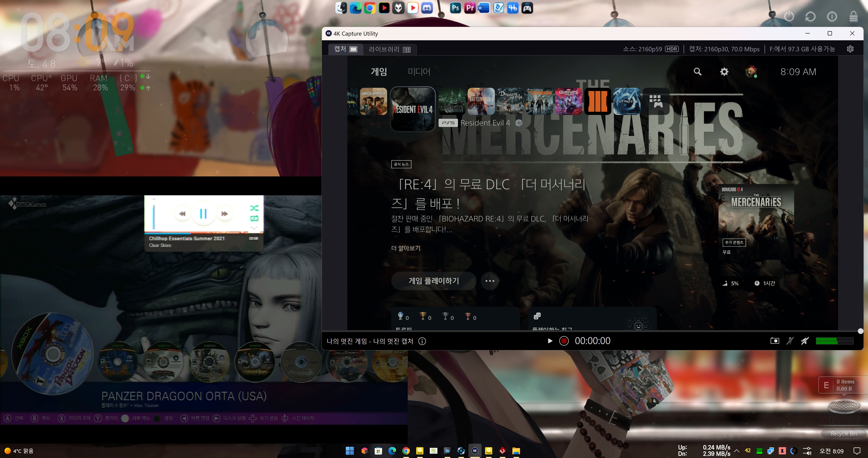Open the 라이브러리 tab in 4K Capture Utility
This screenshot has height=458, width=868.
(x=389, y=49)
